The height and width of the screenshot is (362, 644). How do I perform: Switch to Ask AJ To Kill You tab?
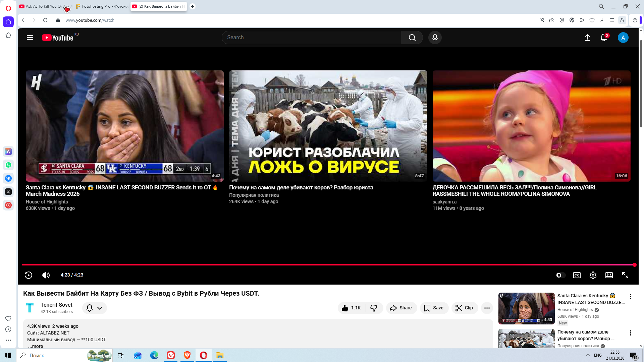tap(44, 6)
